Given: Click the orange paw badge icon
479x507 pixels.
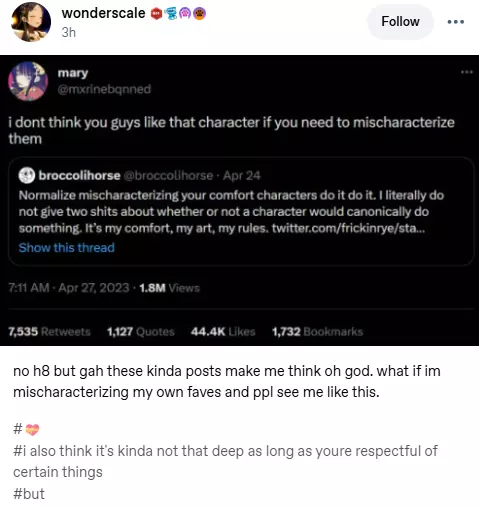Looking at the screenshot, I should (199, 14).
